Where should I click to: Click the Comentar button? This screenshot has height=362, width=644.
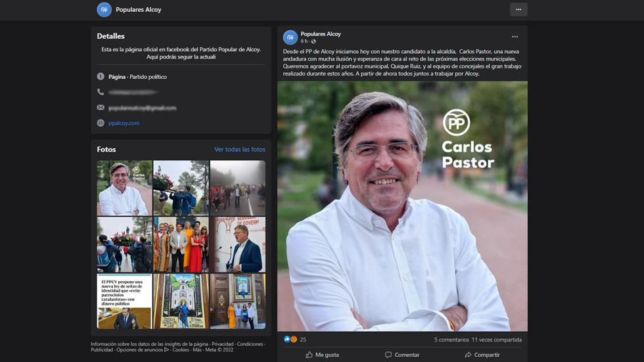pyautogui.click(x=402, y=355)
